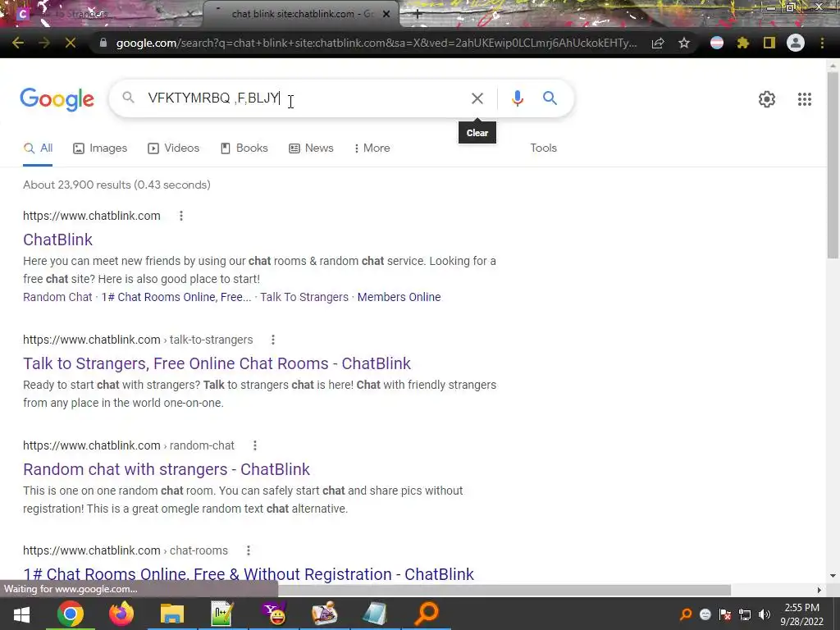
Task: Open the ChatBlink result link
Action: point(58,240)
